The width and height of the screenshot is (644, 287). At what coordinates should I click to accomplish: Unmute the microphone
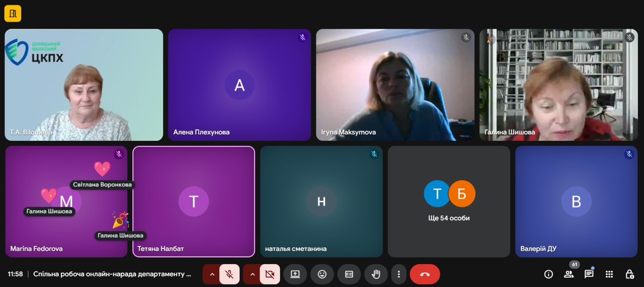tap(229, 274)
